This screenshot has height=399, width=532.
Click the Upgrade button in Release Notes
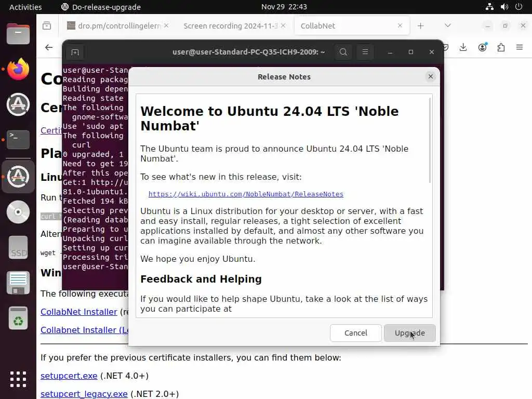409,333
